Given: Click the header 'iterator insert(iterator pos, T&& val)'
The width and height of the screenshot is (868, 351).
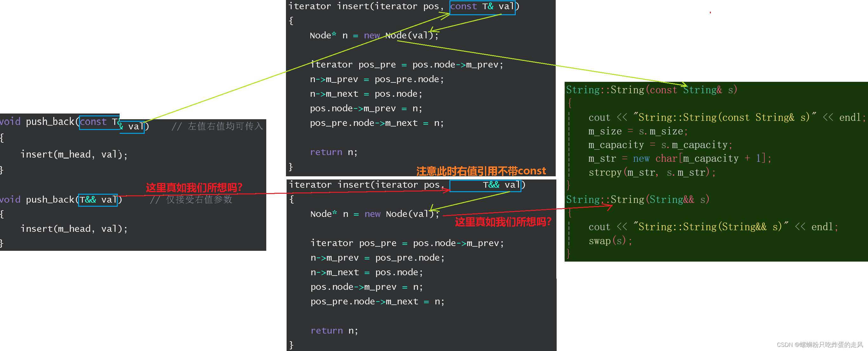Looking at the screenshot, I should point(407,185).
